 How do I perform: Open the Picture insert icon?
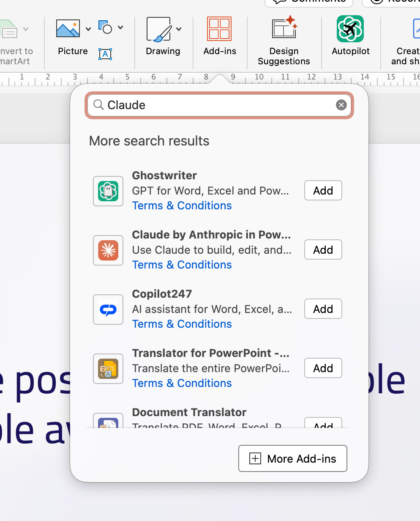[x=68, y=28]
